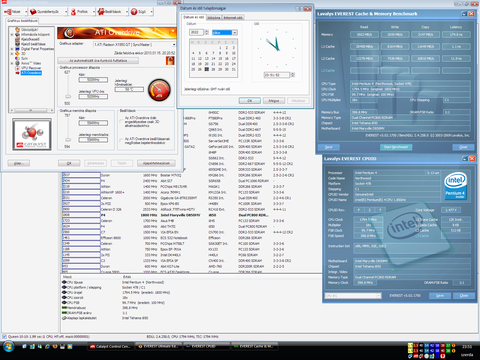Open the Profilok dropdown arrow
This screenshot has height=360, width=480.
94,12
